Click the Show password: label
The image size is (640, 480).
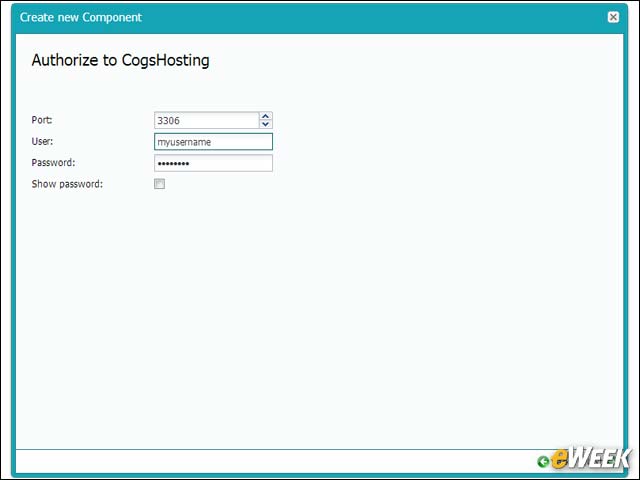point(67,184)
